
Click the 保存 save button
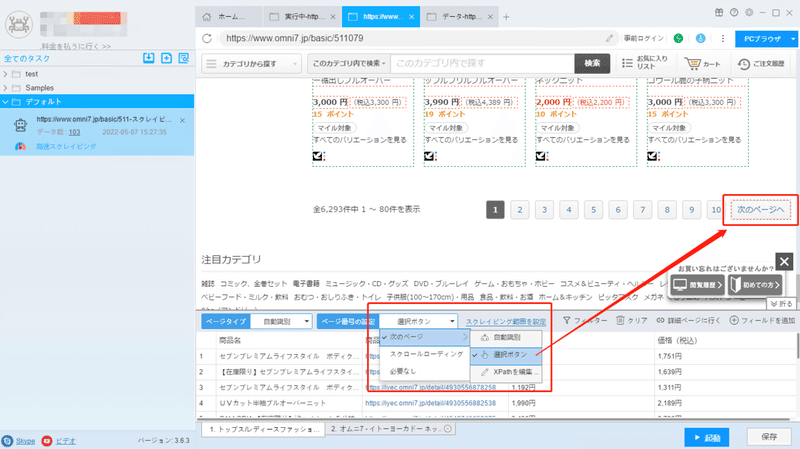[x=769, y=437]
